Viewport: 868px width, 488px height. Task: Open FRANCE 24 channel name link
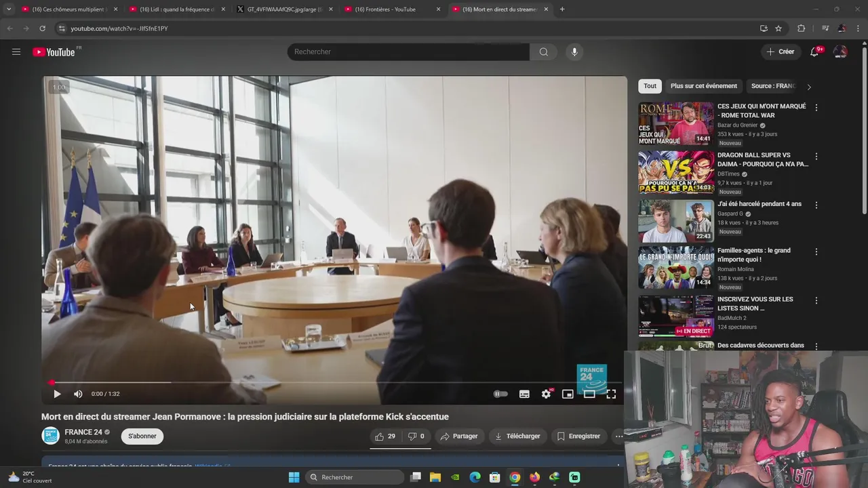(83, 432)
